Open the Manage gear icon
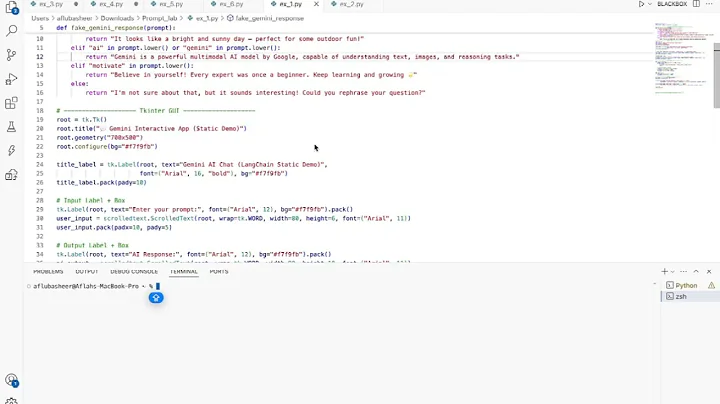This screenshot has height=404, width=720. [11, 401]
